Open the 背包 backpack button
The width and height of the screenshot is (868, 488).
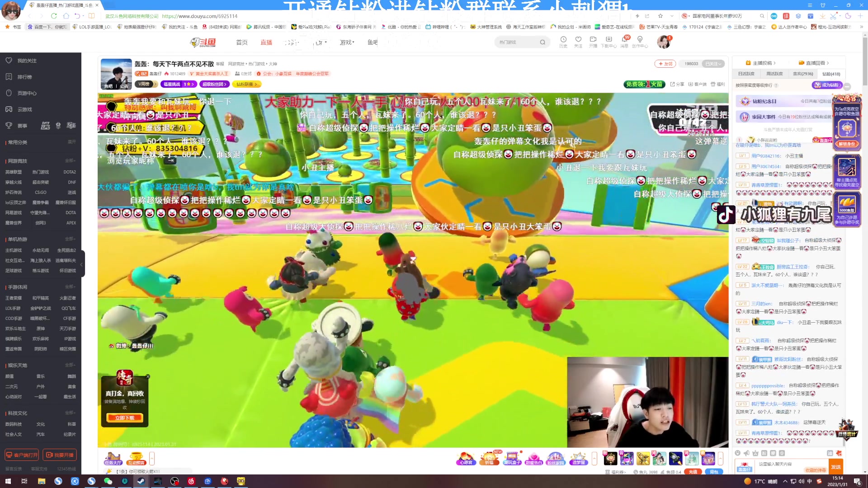coord(714,472)
